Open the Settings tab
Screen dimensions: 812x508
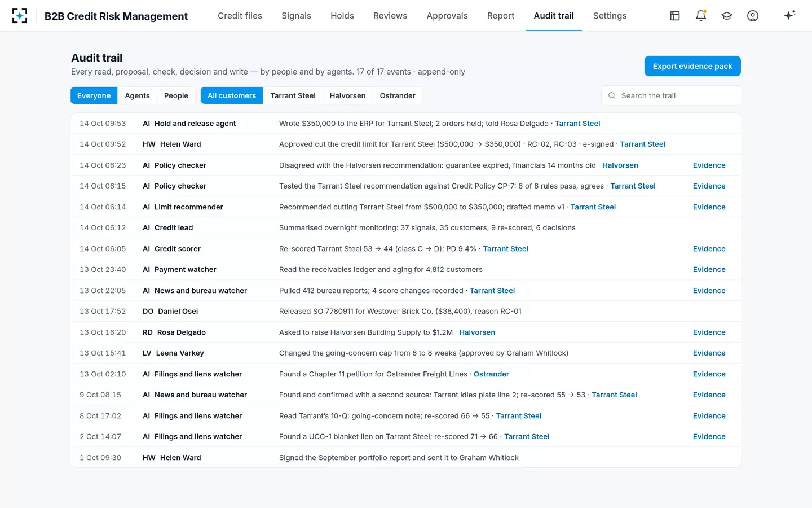point(610,16)
